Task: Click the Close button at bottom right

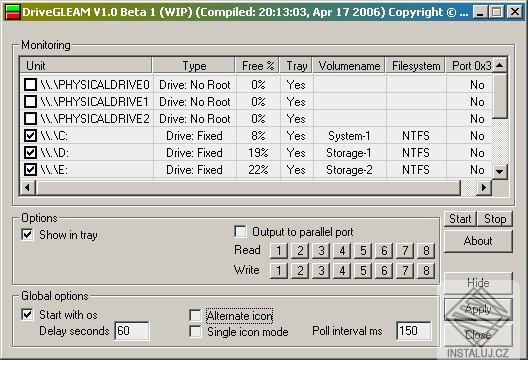Action: pos(478,335)
